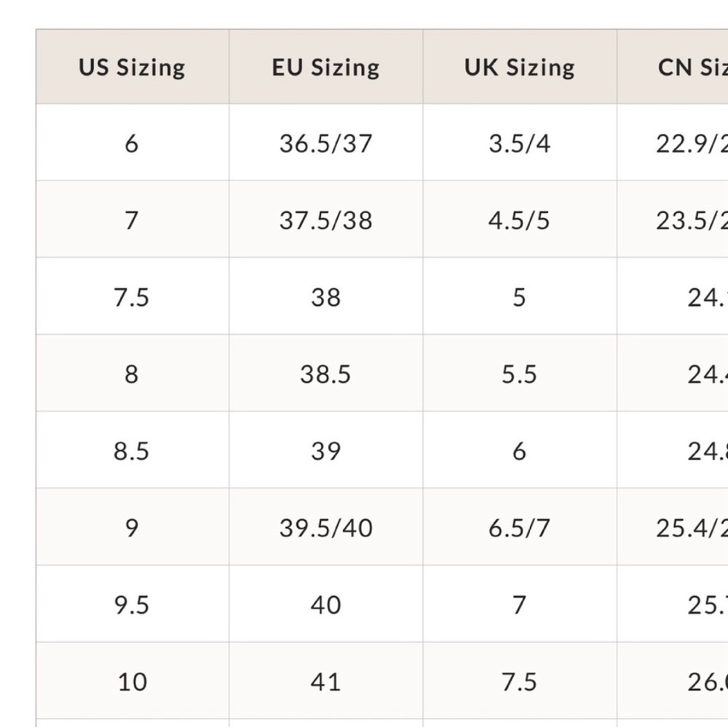Click EU size 39 cell
The height and width of the screenshot is (728, 728).
tap(325, 451)
